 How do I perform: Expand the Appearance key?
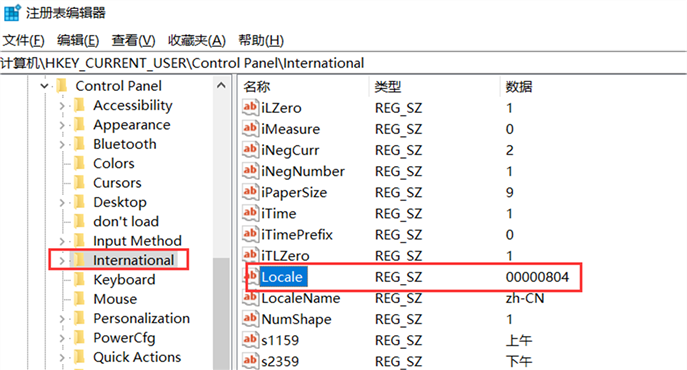click(62, 125)
